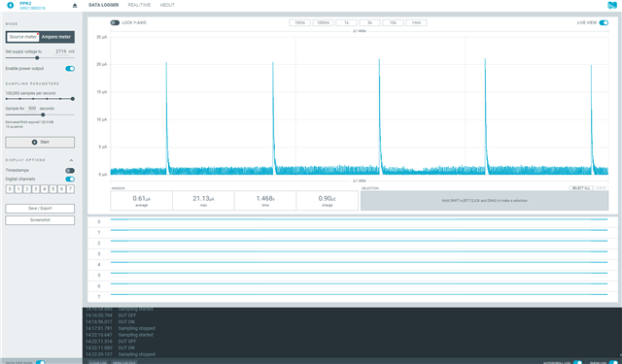Toggle digital channel 3 button
The image size is (622, 364).
click(36, 189)
